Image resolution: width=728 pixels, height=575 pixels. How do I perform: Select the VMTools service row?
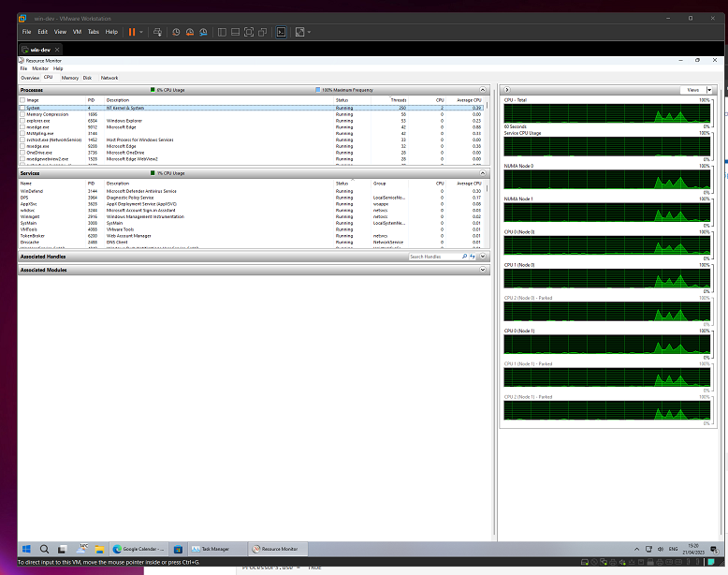(251, 229)
